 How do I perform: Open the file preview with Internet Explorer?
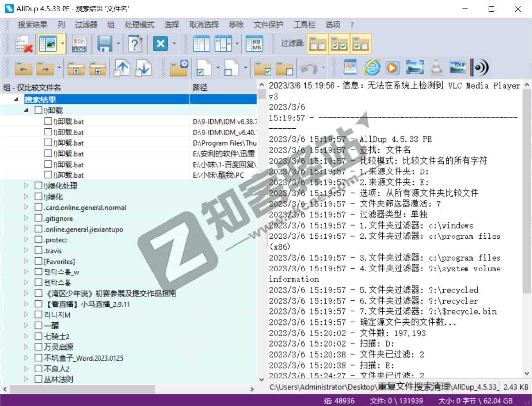click(x=372, y=68)
